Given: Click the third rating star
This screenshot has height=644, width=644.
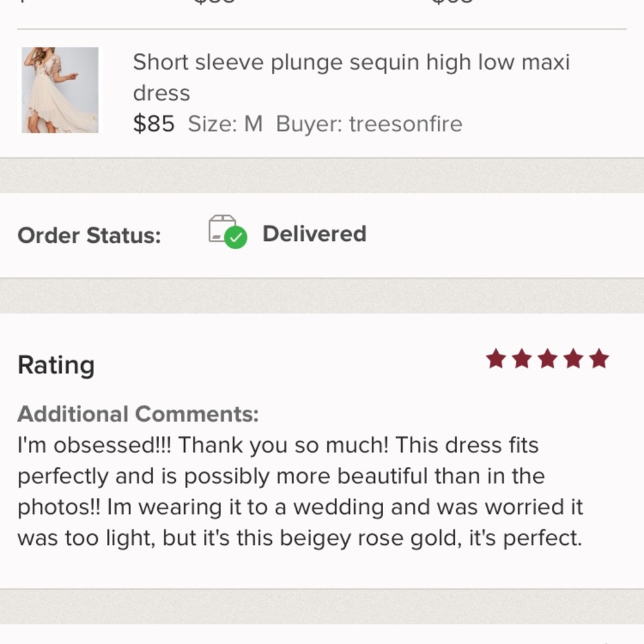Looking at the screenshot, I should click(x=547, y=359).
